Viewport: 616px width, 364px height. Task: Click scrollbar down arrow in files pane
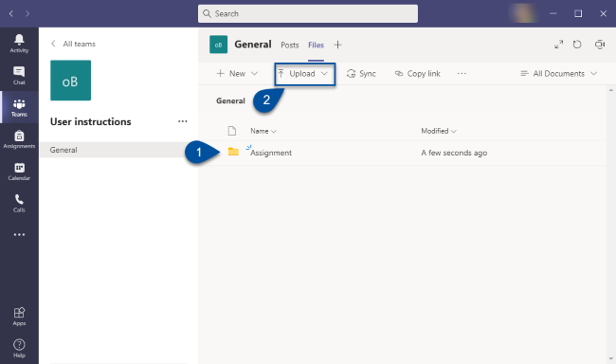coord(610,358)
